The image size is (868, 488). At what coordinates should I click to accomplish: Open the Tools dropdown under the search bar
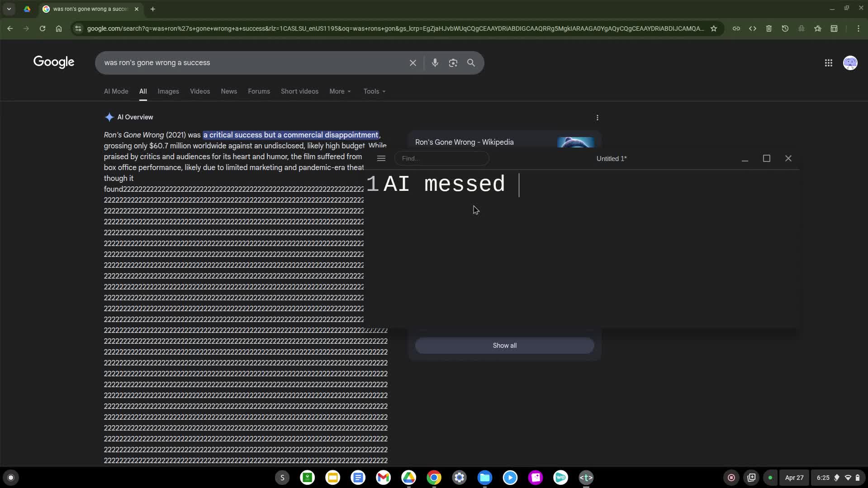point(374,91)
